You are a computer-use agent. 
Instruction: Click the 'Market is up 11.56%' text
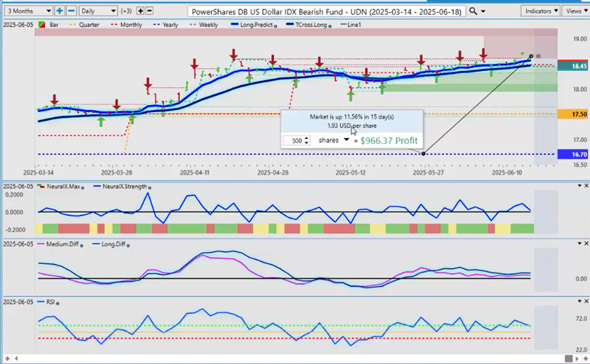(x=352, y=117)
